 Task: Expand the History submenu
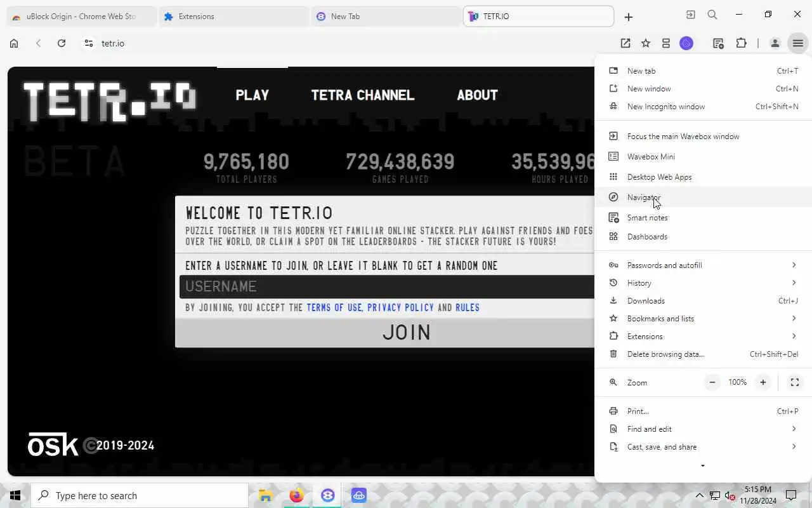(x=703, y=283)
